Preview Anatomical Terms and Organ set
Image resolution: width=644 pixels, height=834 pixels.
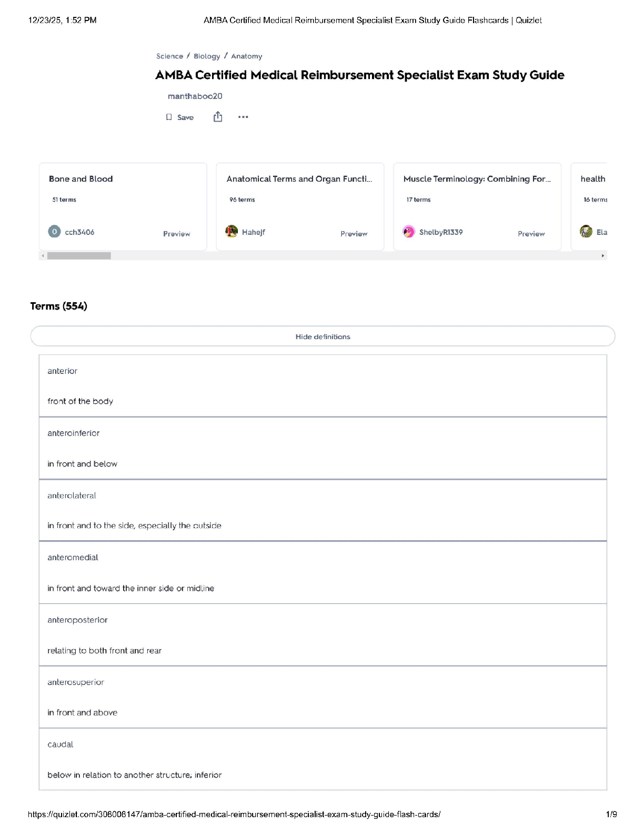(354, 234)
